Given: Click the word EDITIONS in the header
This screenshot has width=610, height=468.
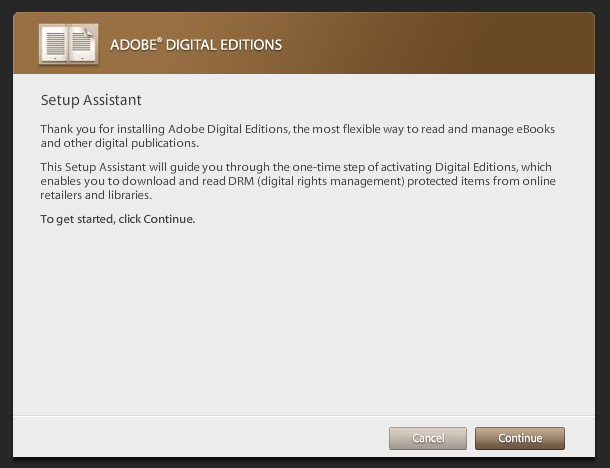Looking at the screenshot, I should click(251, 45).
